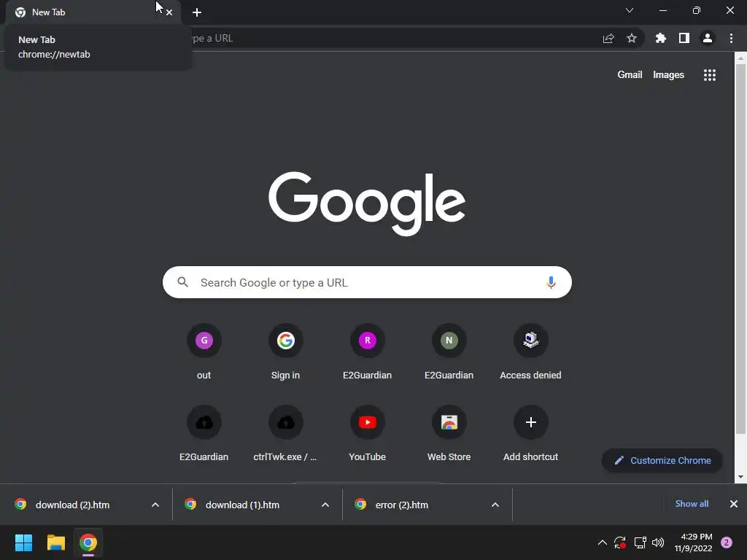This screenshot has height=560, width=747.
Task: Open the Google apps grid
Action: 709,75
